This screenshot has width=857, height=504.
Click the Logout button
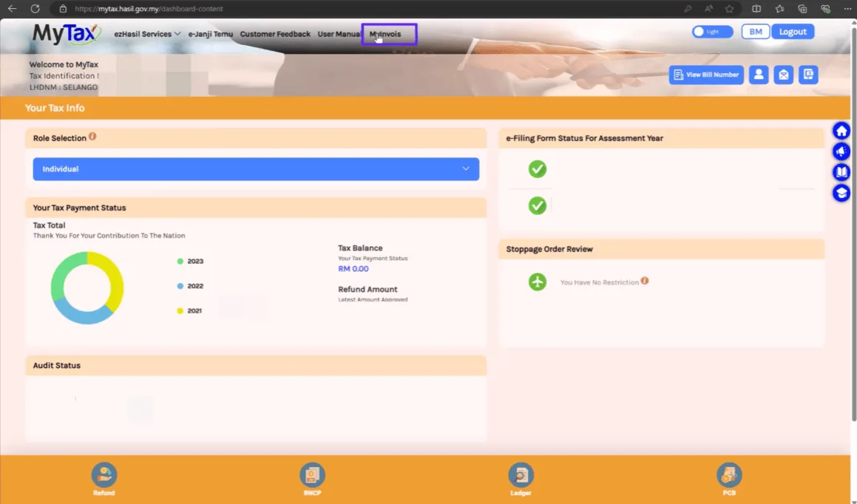coord(793,32)
